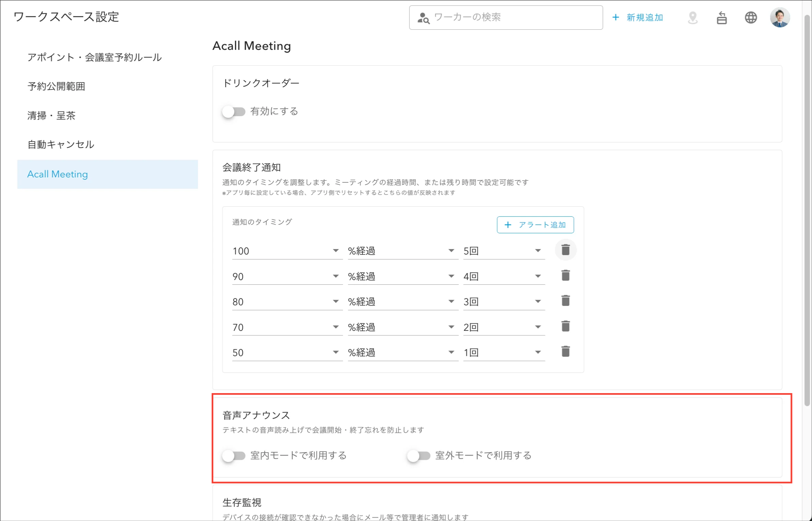The image size is (812, 521).
Task: Open the 50 value dropdown
Action: (287, 352)
